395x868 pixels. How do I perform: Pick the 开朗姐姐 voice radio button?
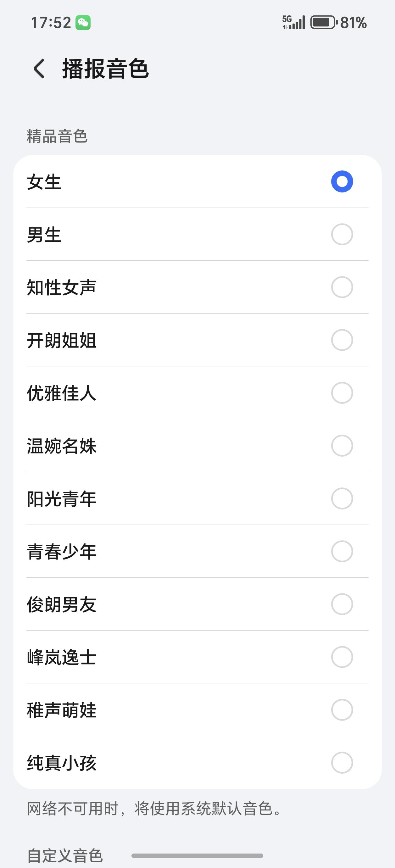[342, 340]
